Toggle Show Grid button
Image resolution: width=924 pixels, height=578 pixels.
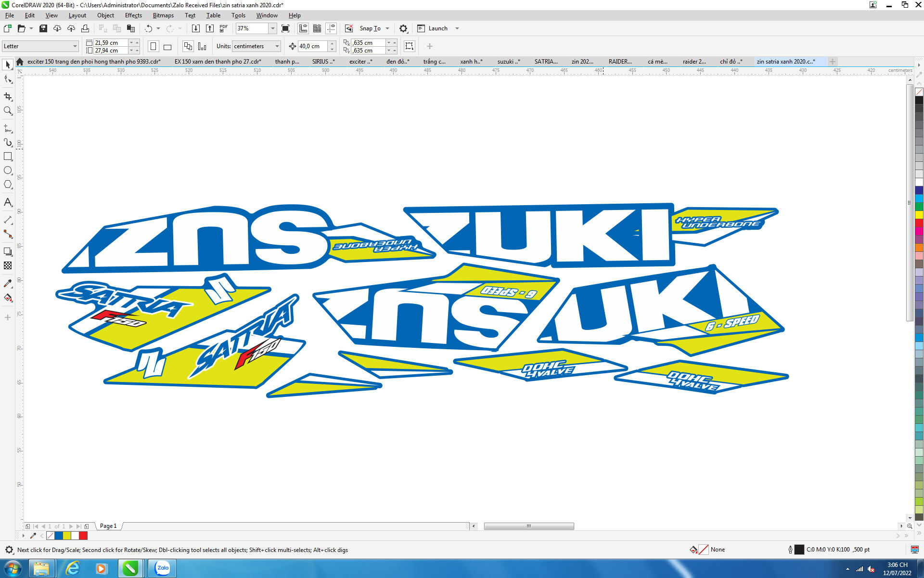pos(317,28)
